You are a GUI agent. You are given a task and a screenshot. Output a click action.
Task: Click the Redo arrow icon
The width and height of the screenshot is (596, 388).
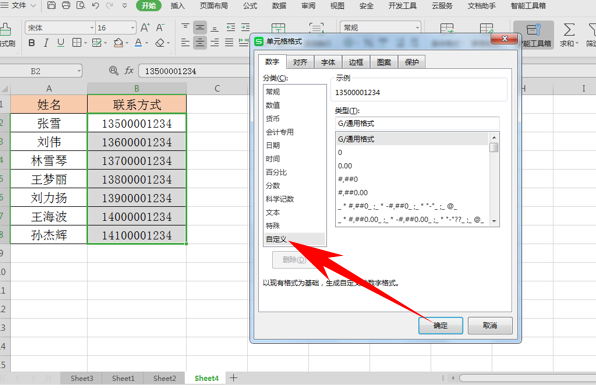(109, 5)
